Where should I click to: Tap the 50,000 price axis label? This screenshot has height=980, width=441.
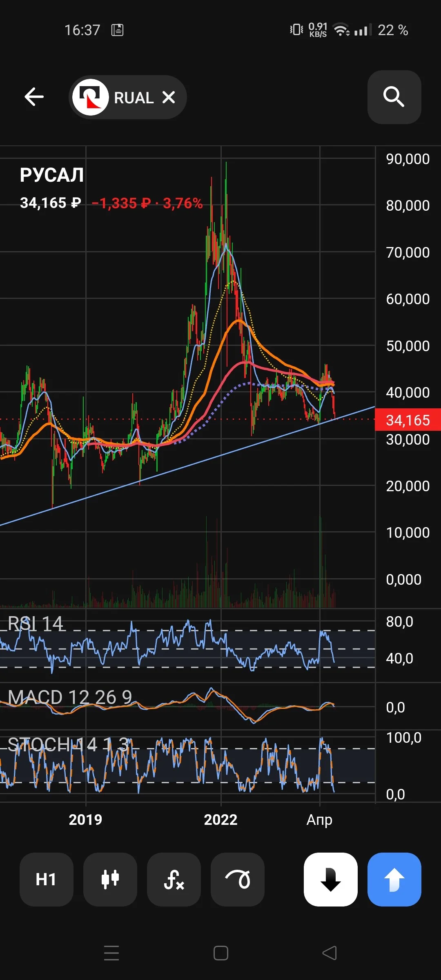[x=408, y=346]
